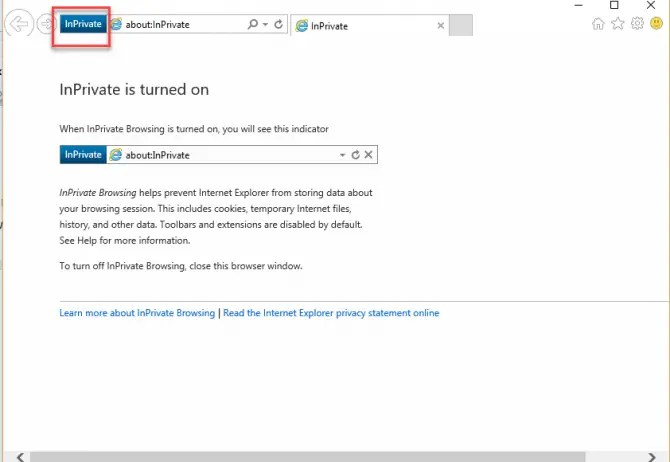Open the address bar autocomplete dropdown arrow
Image resolution: width=670 pixels, height=462 pixels.
(265, 25)
